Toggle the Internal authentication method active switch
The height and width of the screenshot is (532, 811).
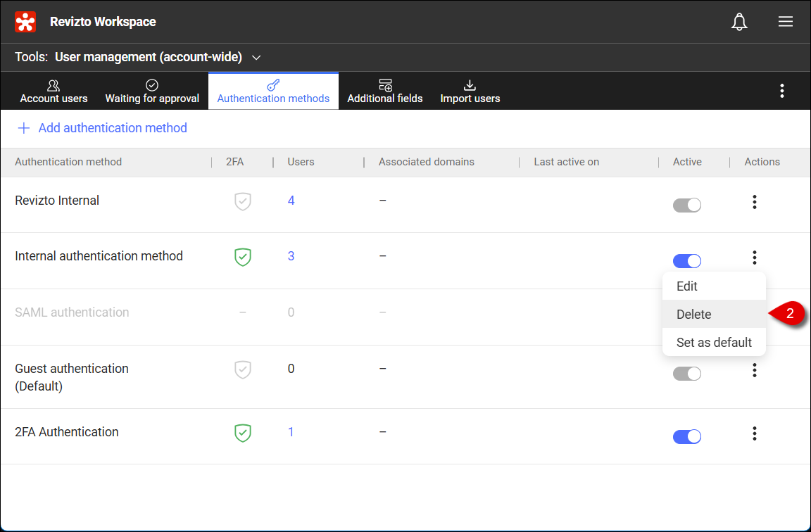(x=687, y=261)
